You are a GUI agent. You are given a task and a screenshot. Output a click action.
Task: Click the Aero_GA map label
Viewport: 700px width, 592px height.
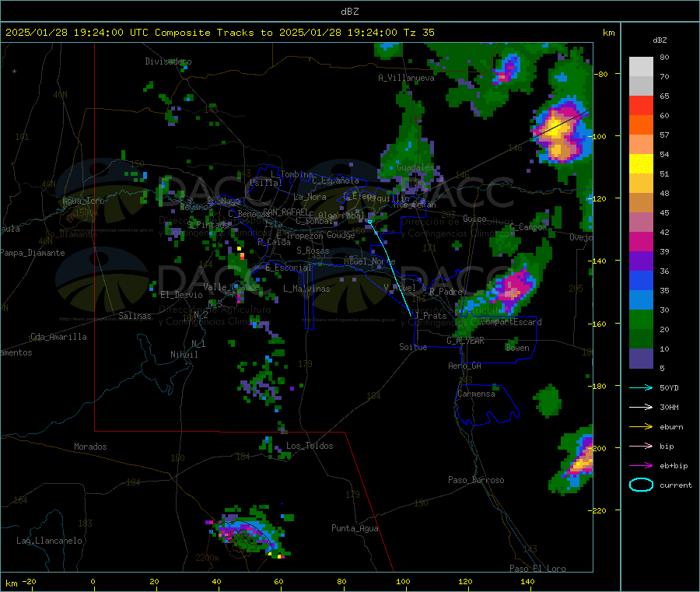[465, 366]
